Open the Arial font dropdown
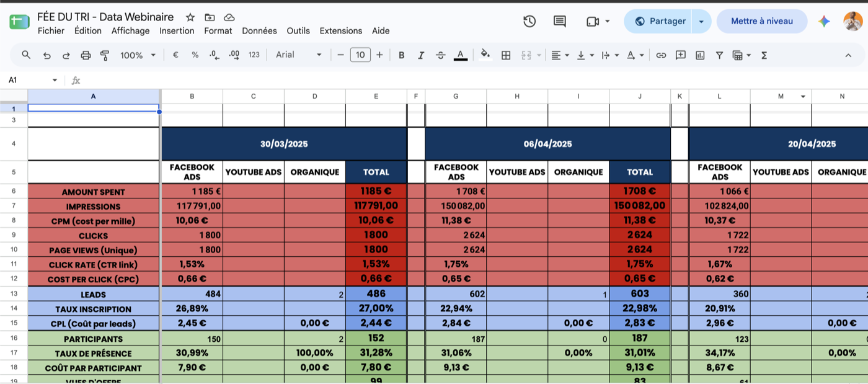The height and width of the screenshot is (384, 868). coord(299,55)
